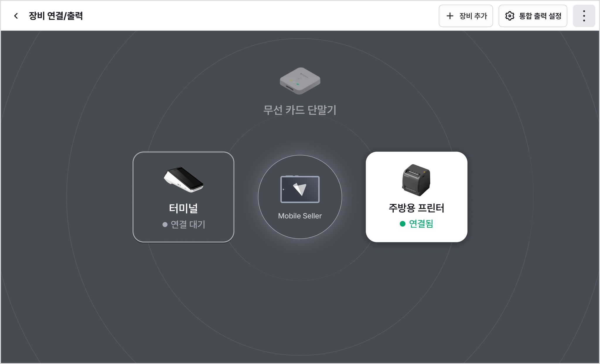Open 통합 출력 설정 settings
600x364 pixels.
tap(533, 16)
